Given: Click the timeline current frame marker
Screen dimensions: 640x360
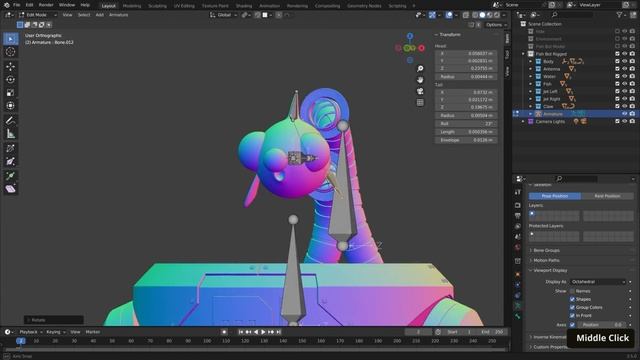Looking at the screenshot, I should click(x=20, y=341).
